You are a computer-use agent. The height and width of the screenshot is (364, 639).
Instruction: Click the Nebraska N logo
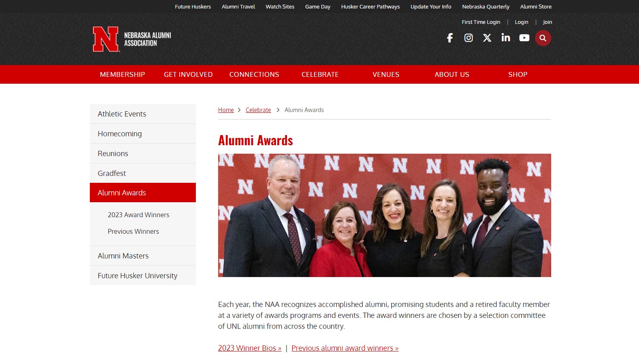[106, 39]
